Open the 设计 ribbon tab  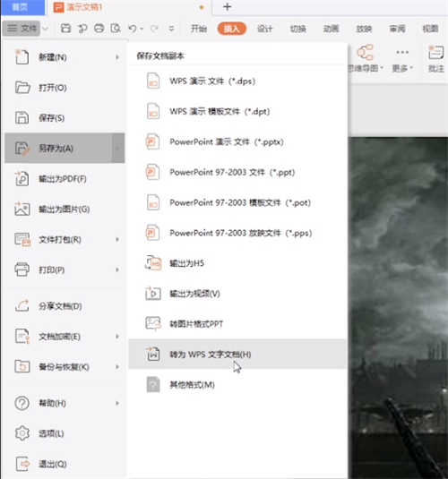[265, 29]
